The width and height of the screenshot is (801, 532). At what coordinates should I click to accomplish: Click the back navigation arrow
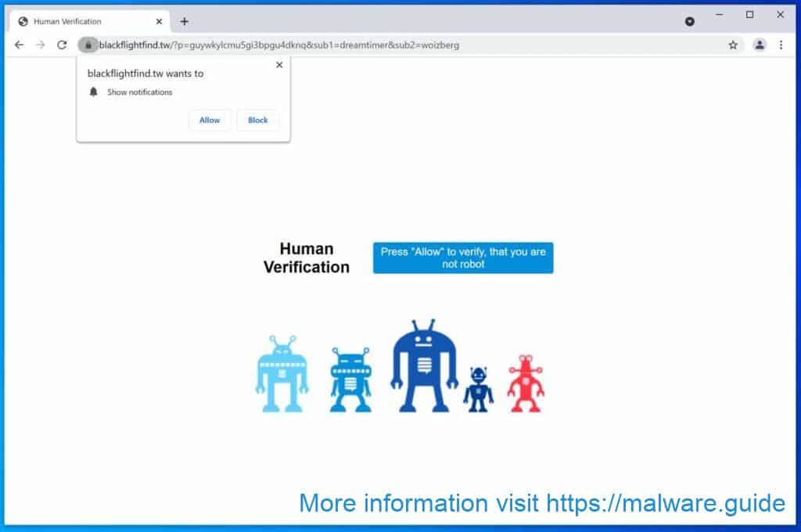coord(19,45)
